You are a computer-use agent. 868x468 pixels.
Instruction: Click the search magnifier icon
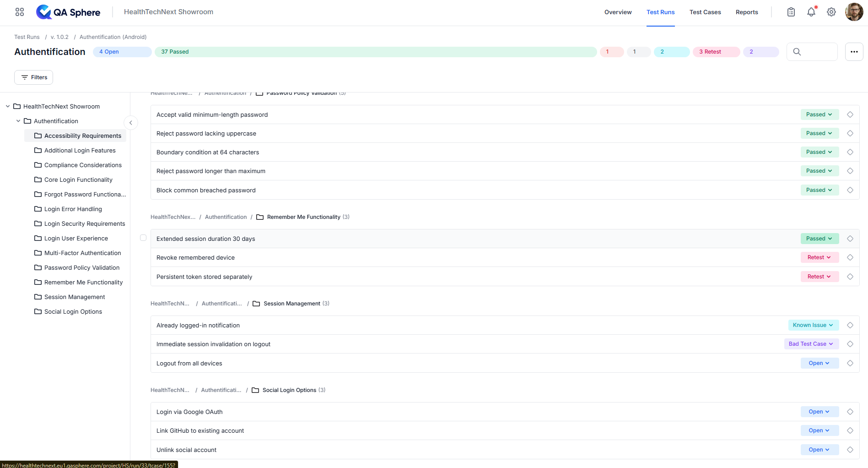797,52
